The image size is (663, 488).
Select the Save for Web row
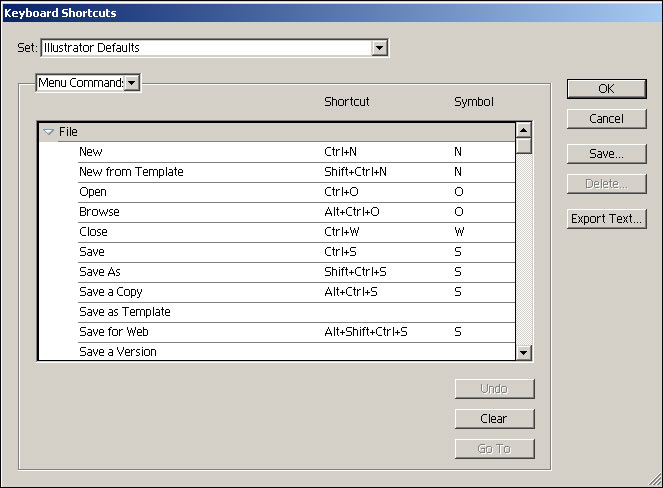point(296,332)
